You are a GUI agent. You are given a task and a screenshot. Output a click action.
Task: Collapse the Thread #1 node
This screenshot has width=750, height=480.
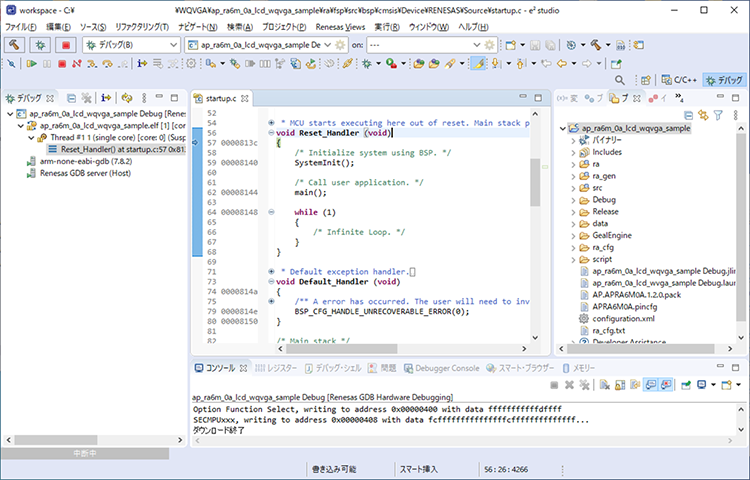(31, 138)
